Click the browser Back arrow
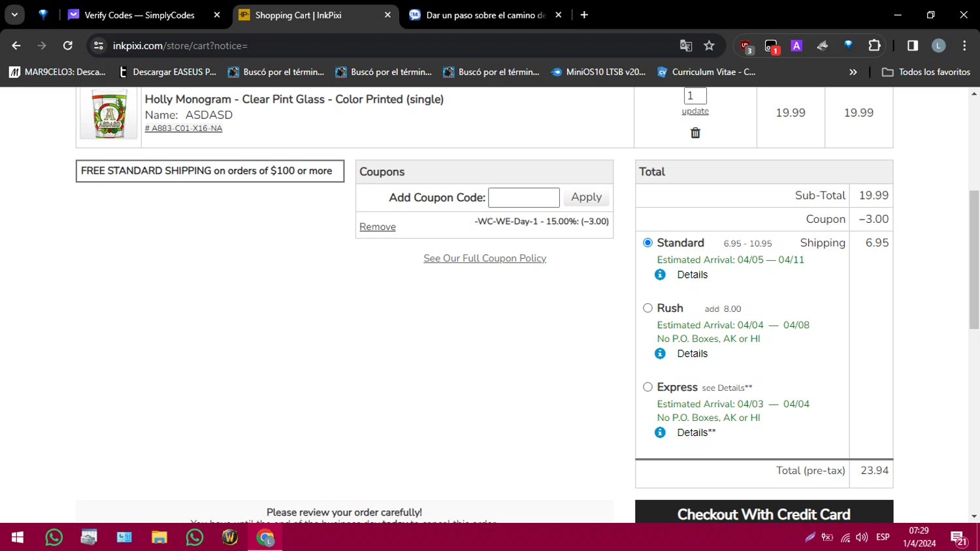 16,46
